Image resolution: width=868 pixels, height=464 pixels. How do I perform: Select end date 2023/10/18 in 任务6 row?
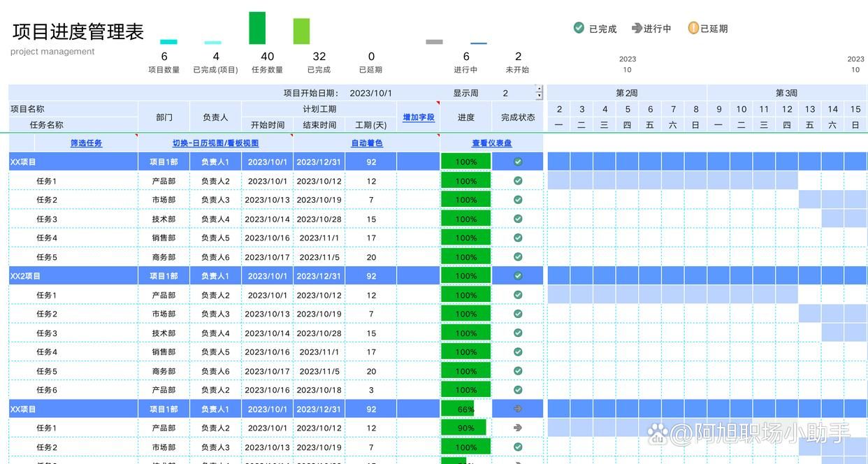tap(319, 390)
